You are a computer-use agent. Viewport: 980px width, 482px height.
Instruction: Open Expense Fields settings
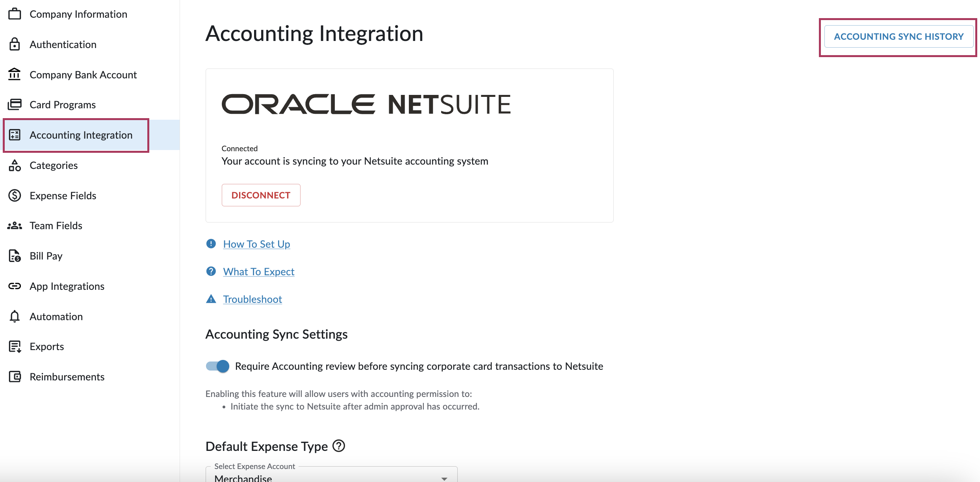coord(90,196)
